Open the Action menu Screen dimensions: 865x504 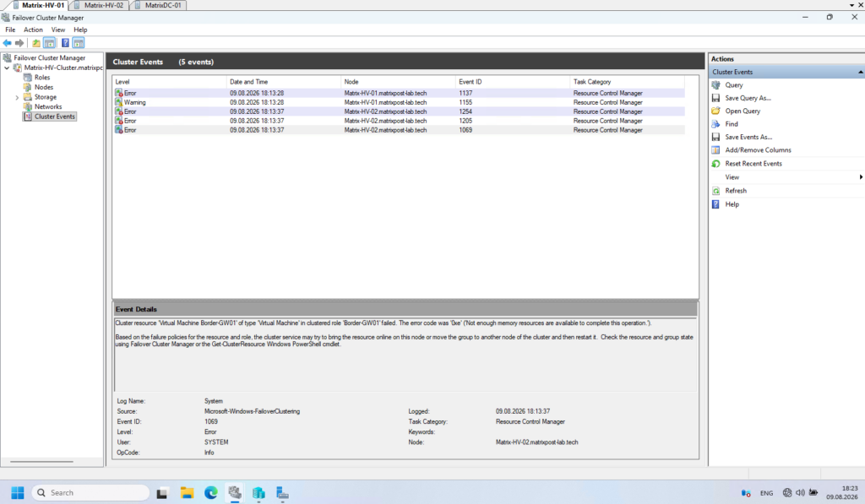coord(33,30)
